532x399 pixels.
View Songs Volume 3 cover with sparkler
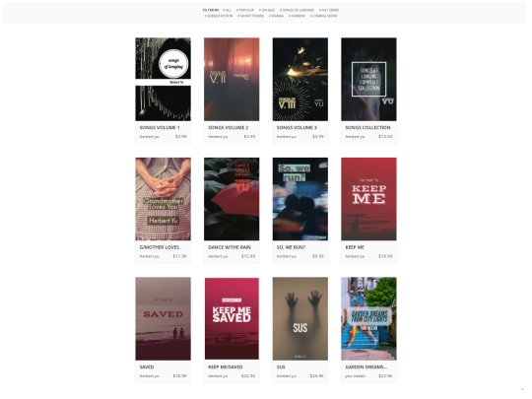[x=300, y=79]
